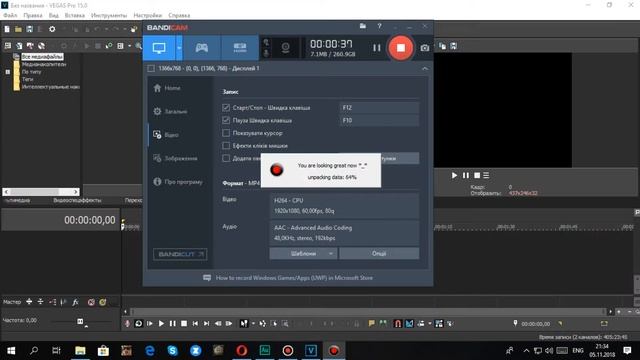
Task: Enable Ефекти кліків мишки checkbox
Action: click(x=226, y=145)
